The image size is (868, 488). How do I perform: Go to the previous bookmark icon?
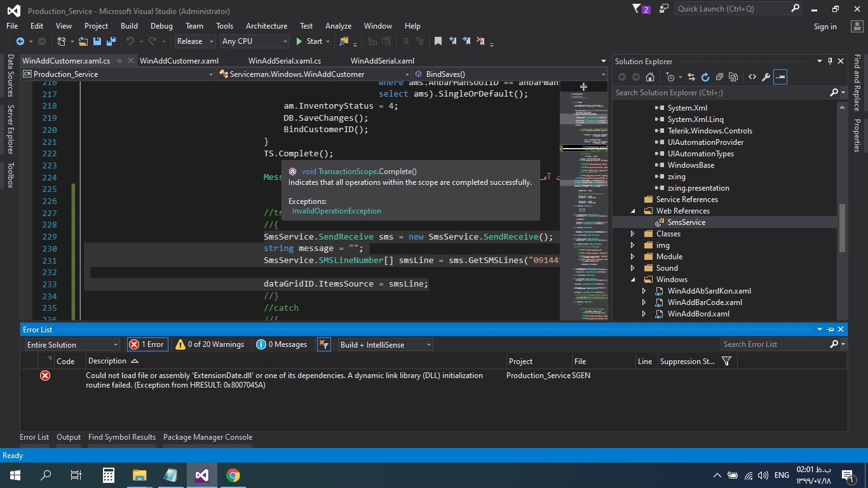pyautogui.click(x=453, y=41)
